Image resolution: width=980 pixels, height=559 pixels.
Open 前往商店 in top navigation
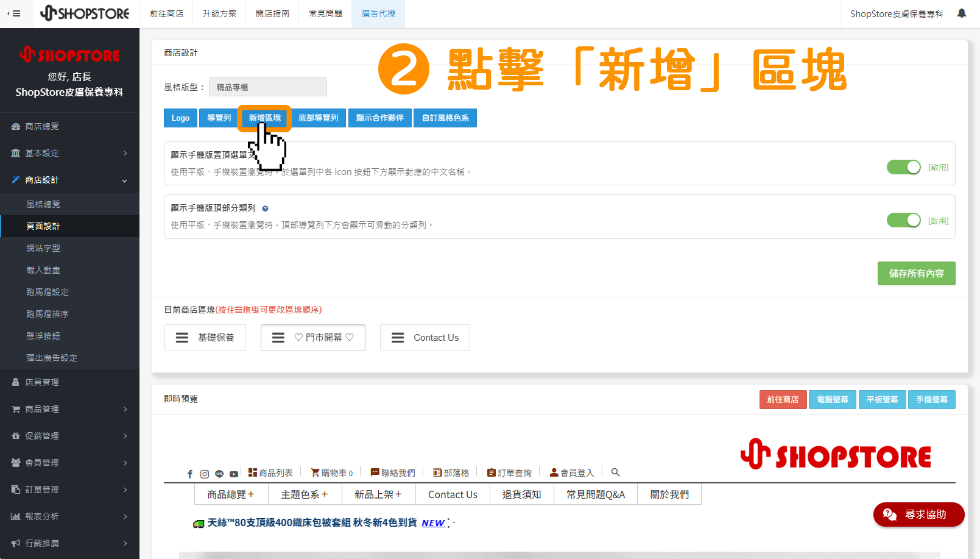point(166,13)
